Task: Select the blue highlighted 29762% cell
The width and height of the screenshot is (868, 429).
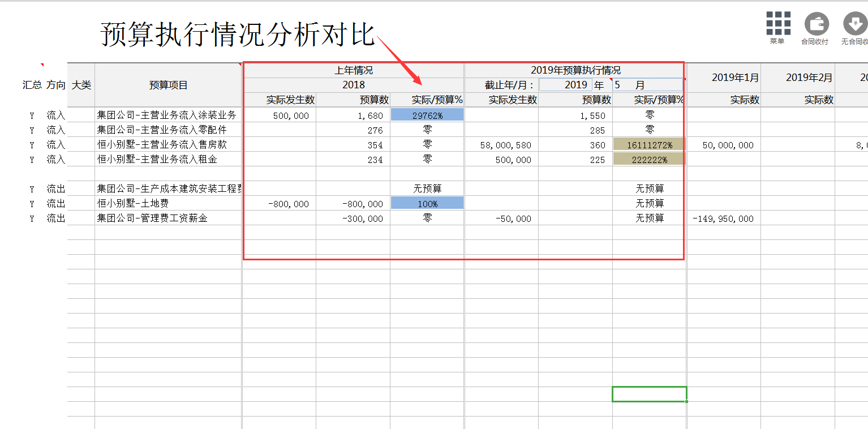Action: click(427, 114)
